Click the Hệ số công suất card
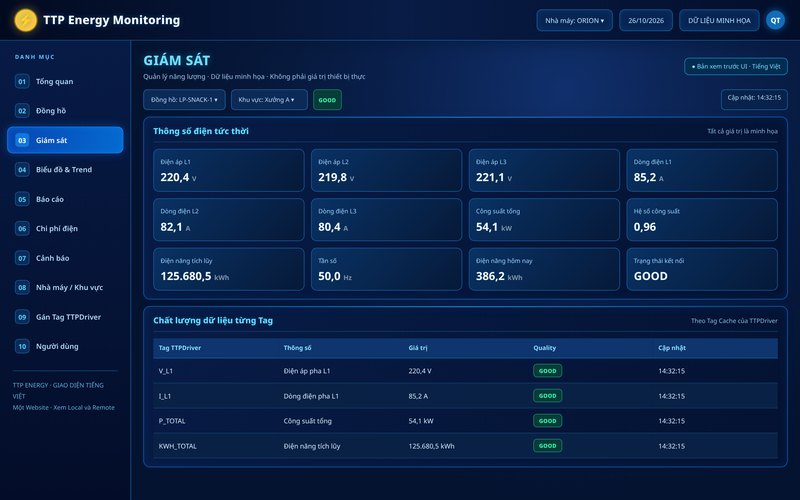The height and width of the screenshot is (500, 800). (702, 220)
